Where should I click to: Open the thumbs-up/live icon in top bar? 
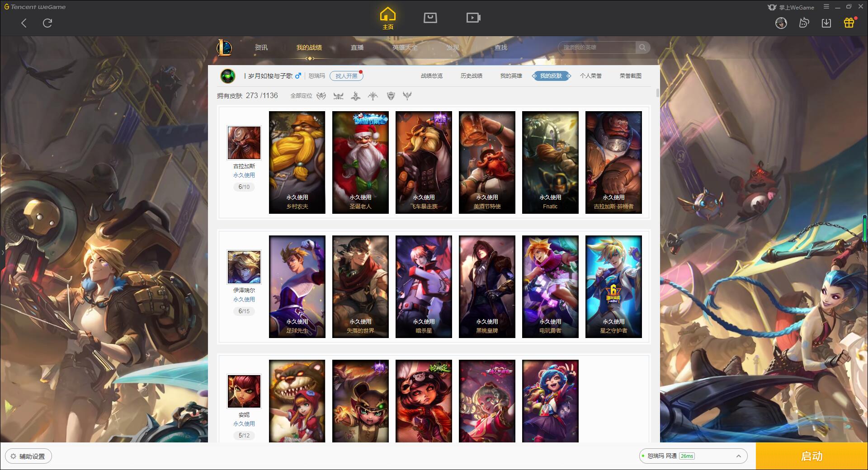pos(804,23)
